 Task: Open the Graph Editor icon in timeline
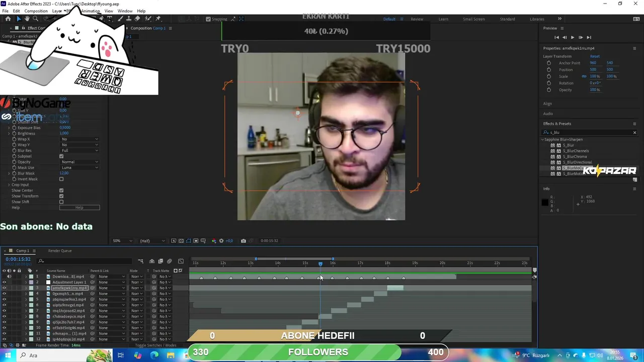coord(181,261)
